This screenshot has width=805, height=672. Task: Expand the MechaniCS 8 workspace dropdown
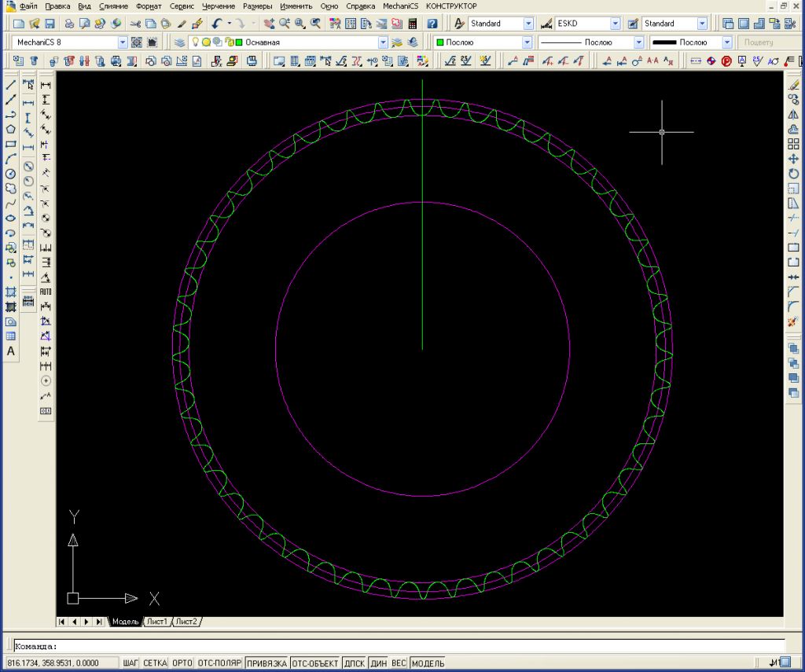coord(123,42)
